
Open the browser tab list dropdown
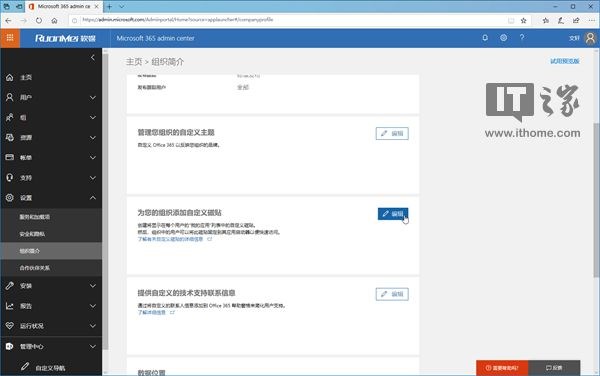point(122,7)
